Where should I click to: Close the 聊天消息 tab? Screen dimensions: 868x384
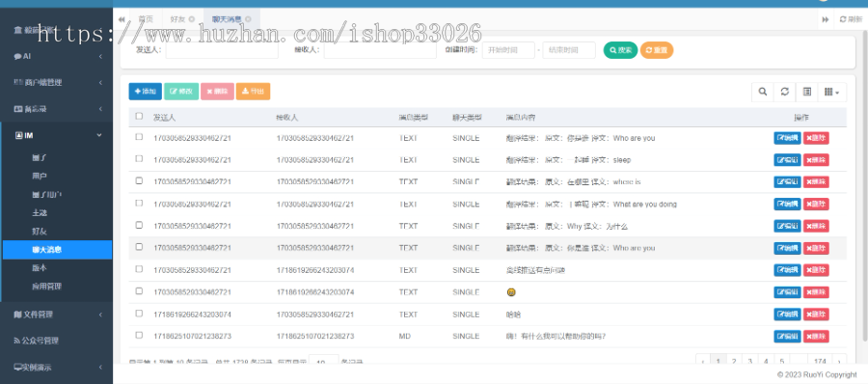pos(248,19)
